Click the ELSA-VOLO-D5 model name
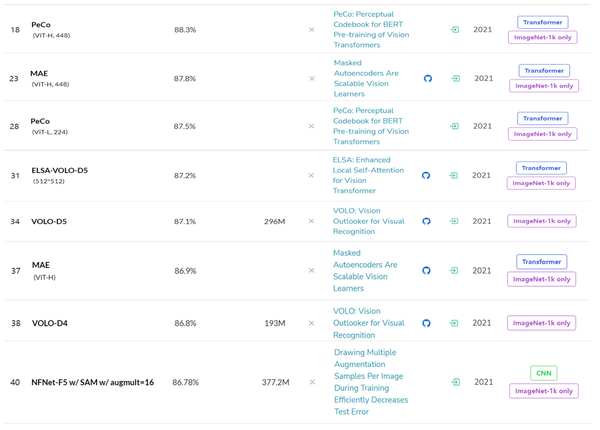The image size is (600, 430). [60, 170]
